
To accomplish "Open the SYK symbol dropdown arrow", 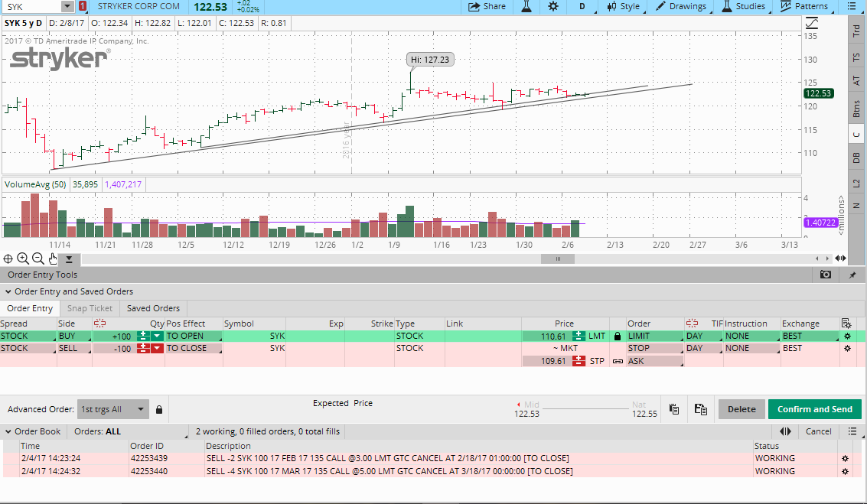I will 67,7.
